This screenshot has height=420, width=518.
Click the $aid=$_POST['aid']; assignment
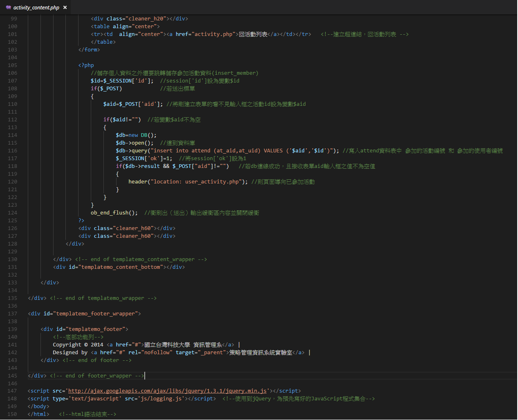(133, 104)
